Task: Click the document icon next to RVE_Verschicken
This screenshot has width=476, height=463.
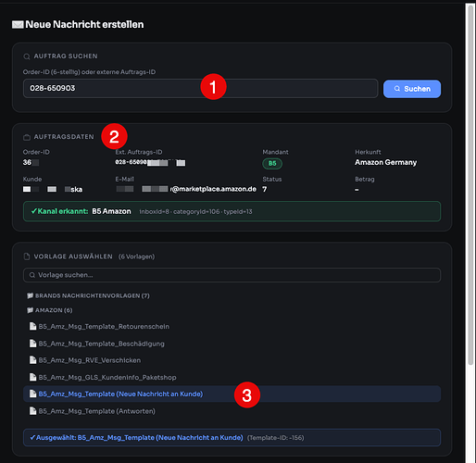Action: 32,360
